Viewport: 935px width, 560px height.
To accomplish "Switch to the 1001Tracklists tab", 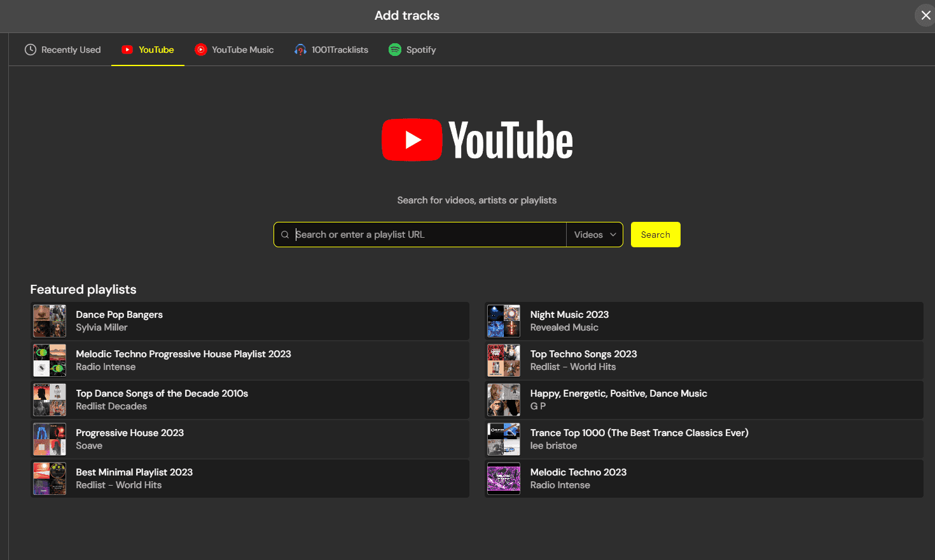I will pos(340,50).
